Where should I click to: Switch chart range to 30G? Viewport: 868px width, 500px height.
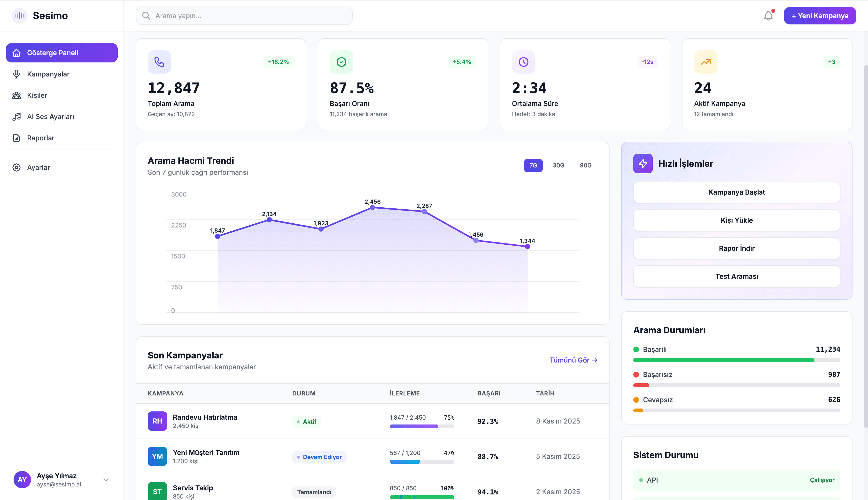point(558,165)
